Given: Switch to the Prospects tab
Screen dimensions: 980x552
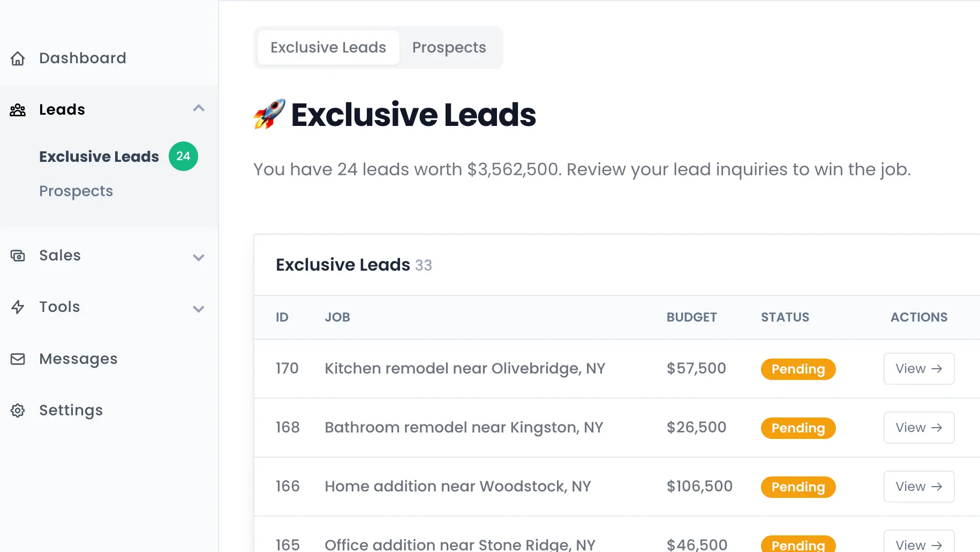Looking at the screenshot, I should click(x=449, y=47).
